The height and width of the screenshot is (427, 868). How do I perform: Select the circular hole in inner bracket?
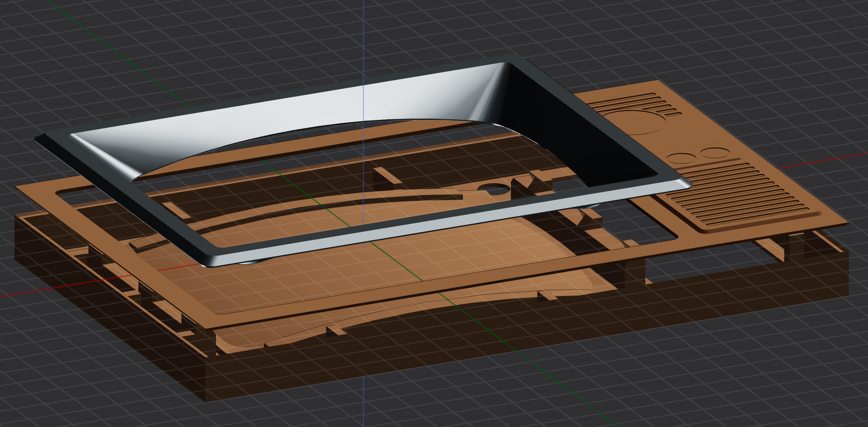[494, 188]
